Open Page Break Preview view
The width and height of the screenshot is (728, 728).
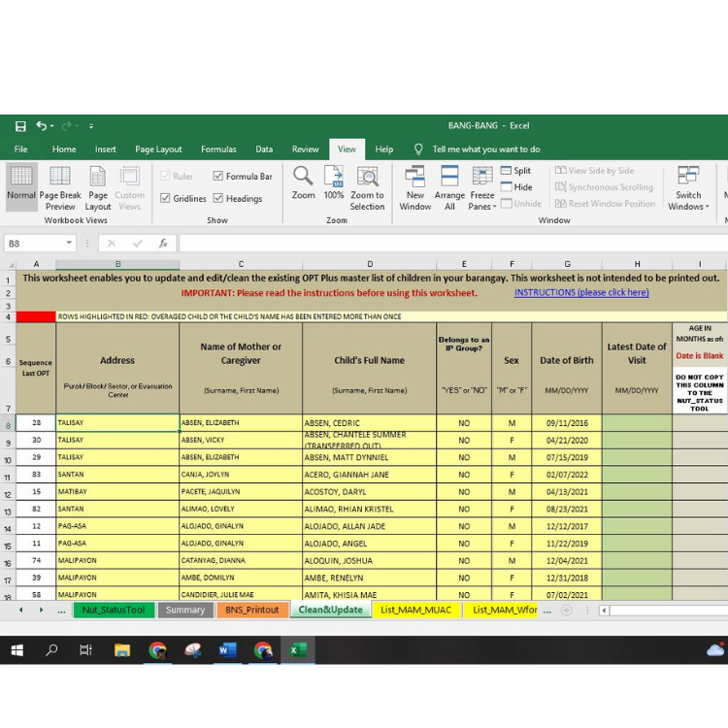pos(60,188)
